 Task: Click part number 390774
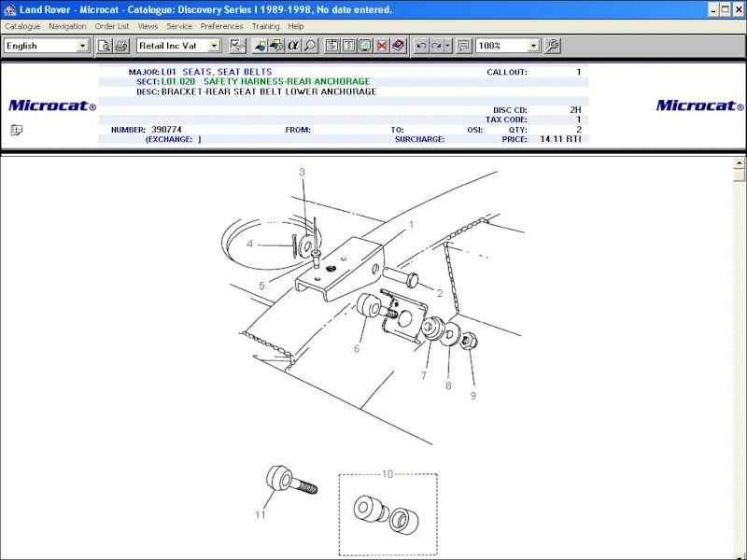[166, 130]
